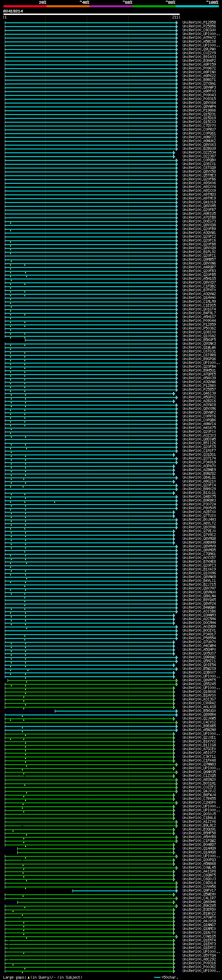
Task: Select the UniRef100_Q7TUI0 label
Action: pos(199,516)
